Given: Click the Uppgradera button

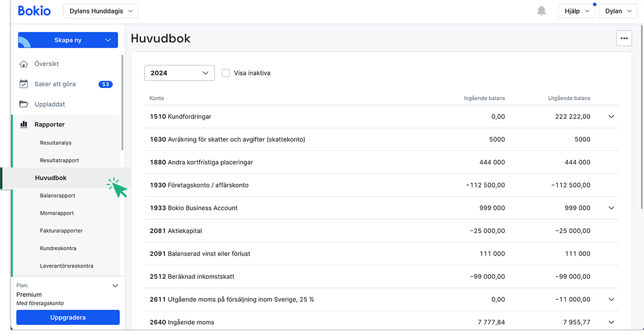Looking at the screenshot, I should (68, 317).
